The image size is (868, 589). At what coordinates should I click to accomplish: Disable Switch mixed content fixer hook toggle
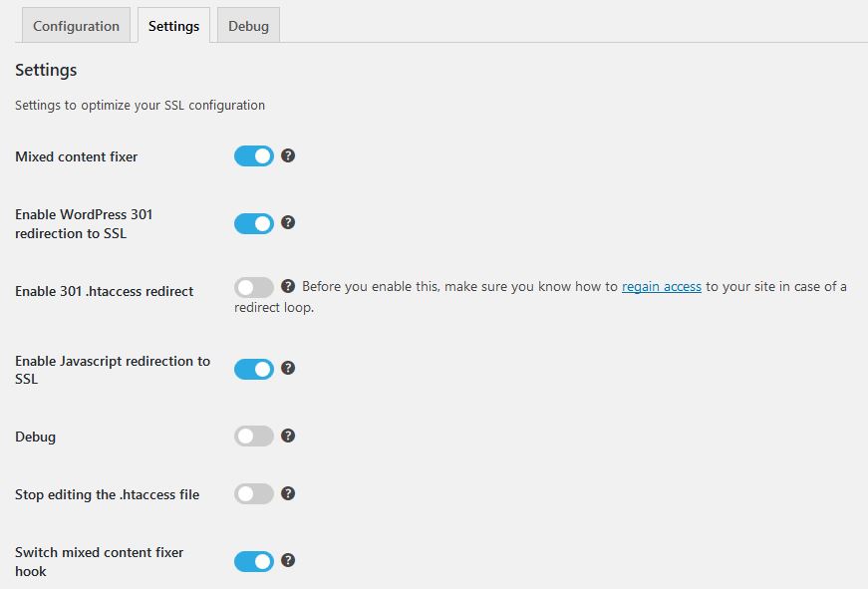(254, 561)
